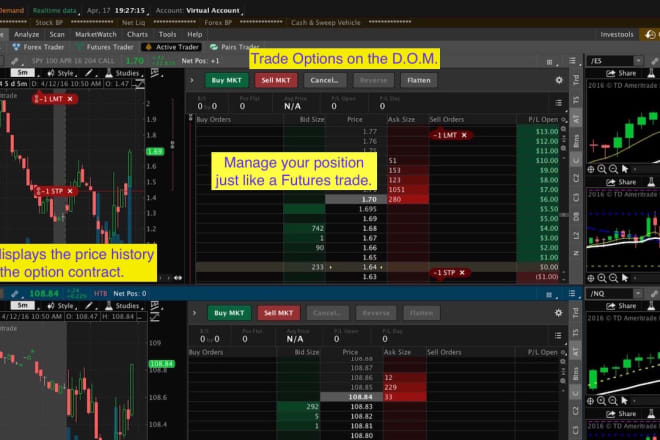Select the pointer cursor tool under the /NQ chart
The image size is (660, 440).
[x=625, y=401]
